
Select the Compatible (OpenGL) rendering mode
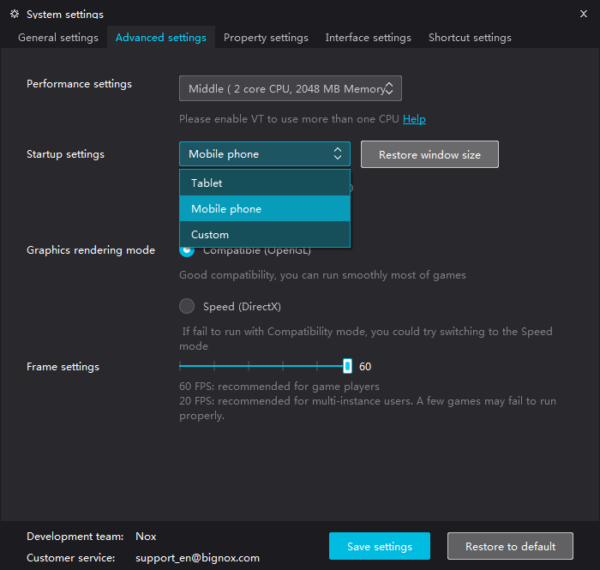187,251
